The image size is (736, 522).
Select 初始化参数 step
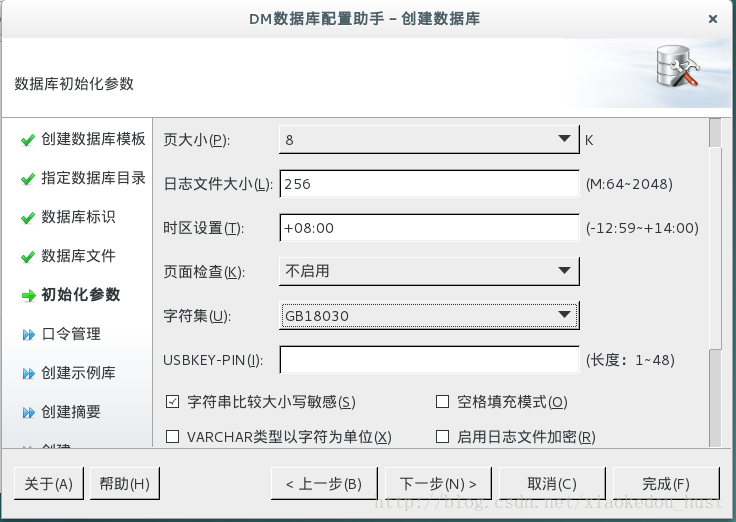point(81,295)
